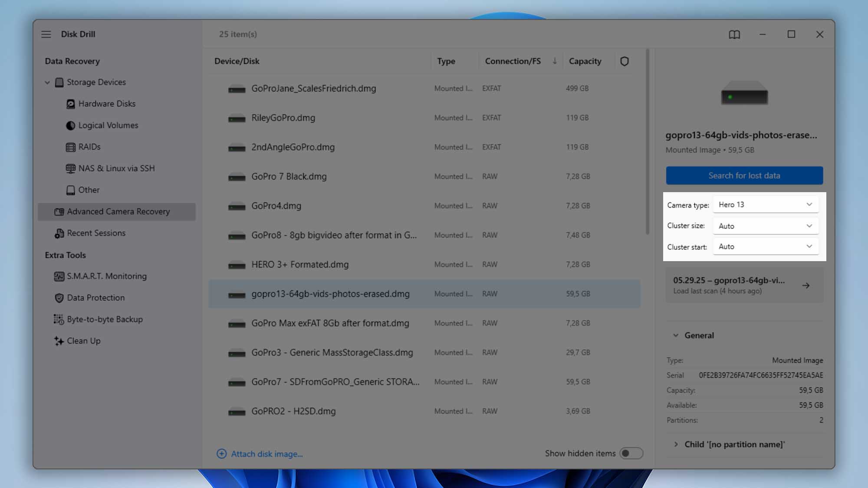Click Search for lost data button
This screenshot has width=868, height=488.
(744, 176)
